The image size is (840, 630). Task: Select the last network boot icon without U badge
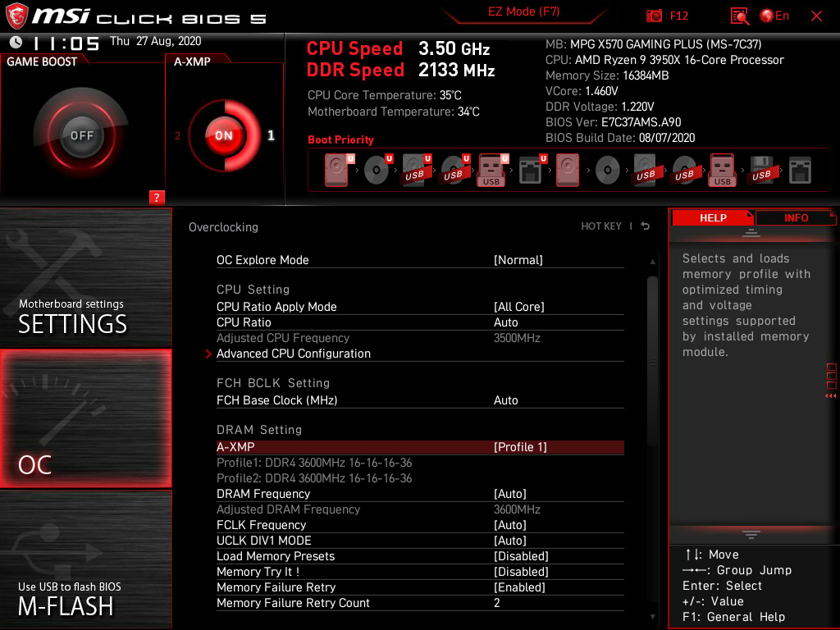(800, 171)
